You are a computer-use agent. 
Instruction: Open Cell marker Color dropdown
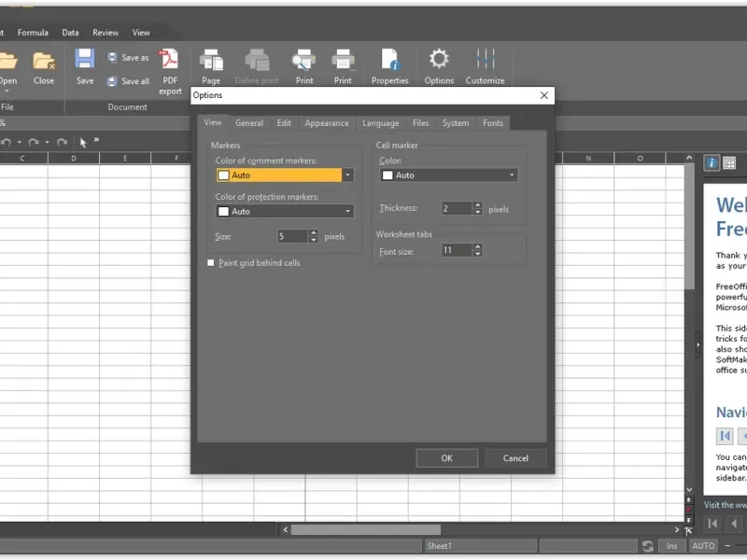(x=512, y=175)
